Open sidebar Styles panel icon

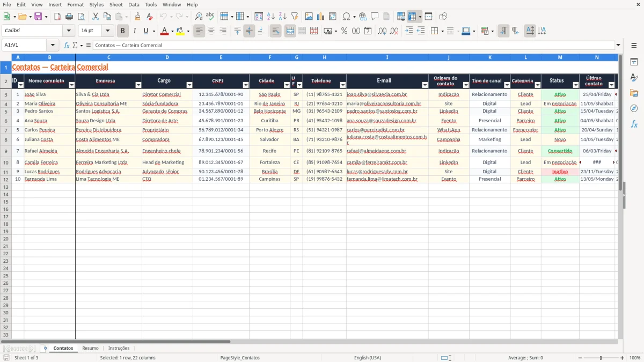[634, 78]
